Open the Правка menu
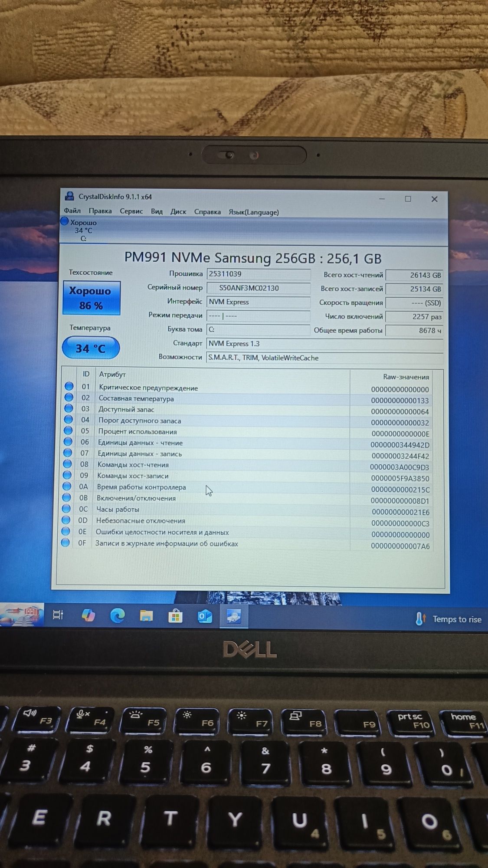This screenshot has width=488, height=868. click(100, 211)
